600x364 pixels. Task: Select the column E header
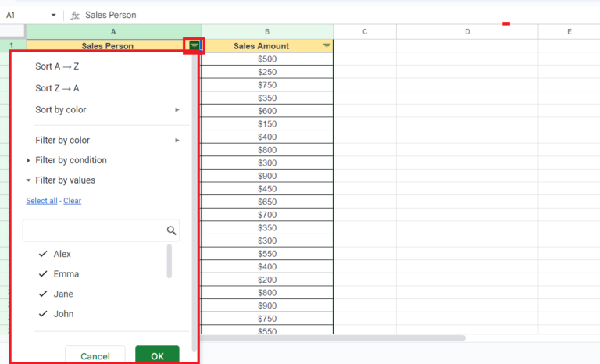[x=570, y=32]
